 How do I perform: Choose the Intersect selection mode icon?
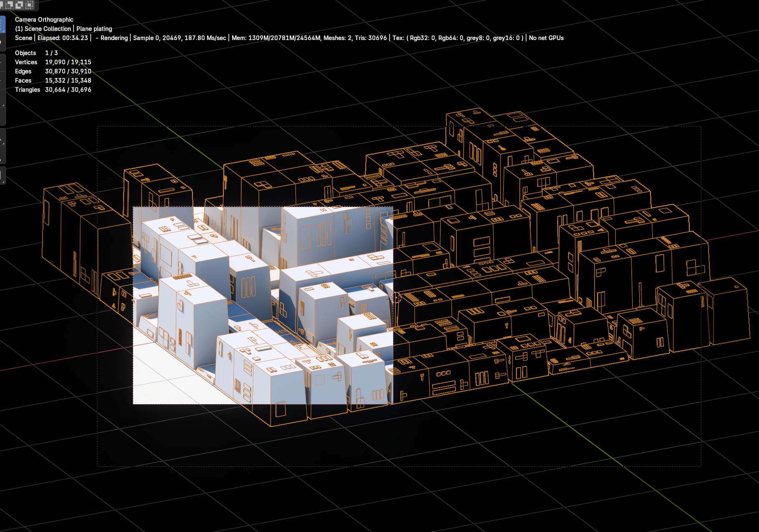click(29, 5)
